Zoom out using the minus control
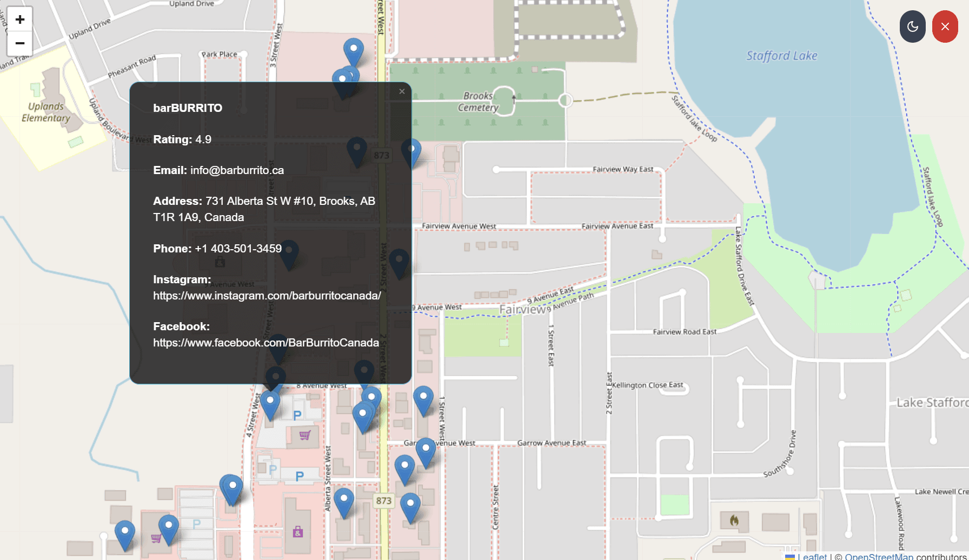969x560 pixels. pyautogui.click(x=19, y=43)
